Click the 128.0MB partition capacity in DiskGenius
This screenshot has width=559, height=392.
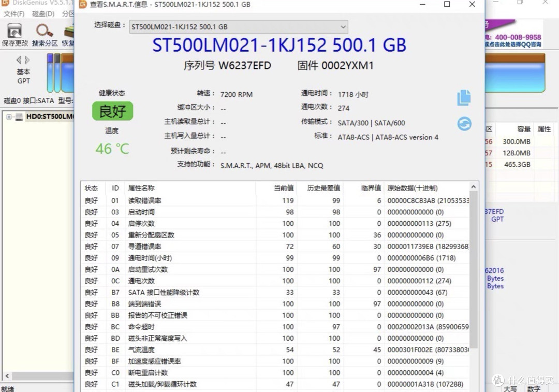click(517, 153)
